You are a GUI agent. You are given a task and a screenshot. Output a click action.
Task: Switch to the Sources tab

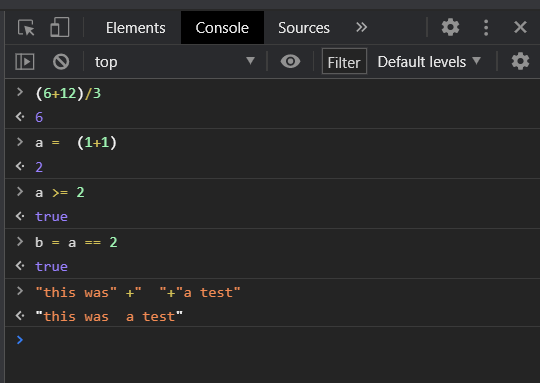(304, 28)
